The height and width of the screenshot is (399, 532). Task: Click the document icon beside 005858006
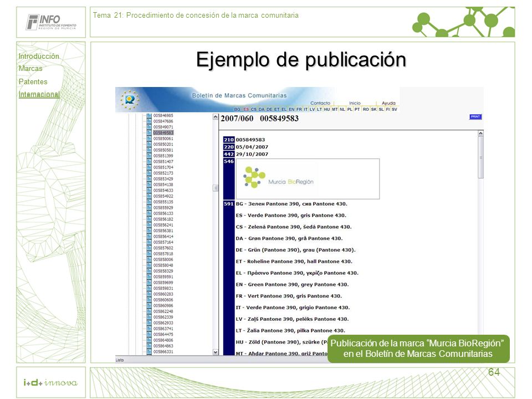pyautogui.click(x=149, y=259)
